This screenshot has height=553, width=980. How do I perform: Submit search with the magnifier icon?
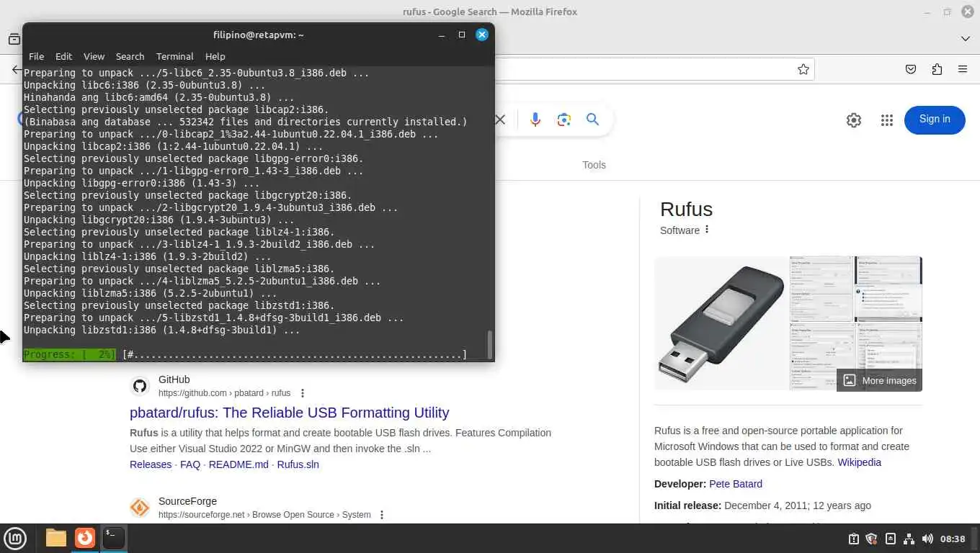[592, 120]
